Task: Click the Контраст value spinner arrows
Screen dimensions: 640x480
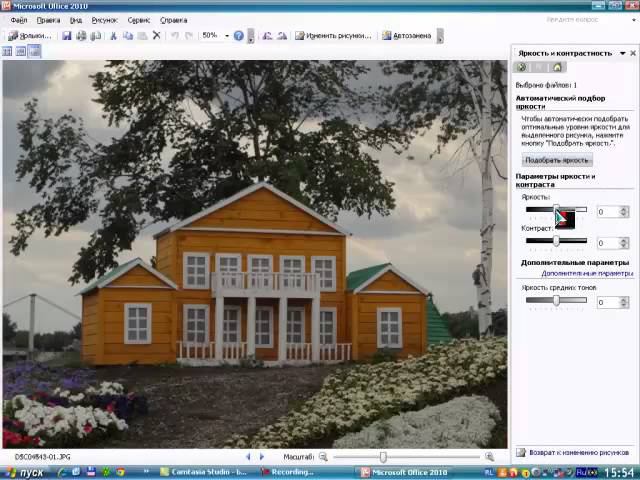Action: 623,243
